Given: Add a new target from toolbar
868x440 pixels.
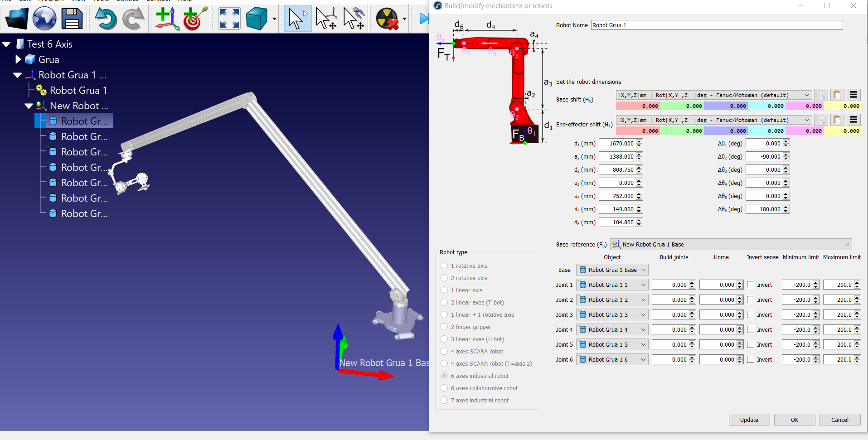Looking at the screenshot, I should (x=195, y=19).
